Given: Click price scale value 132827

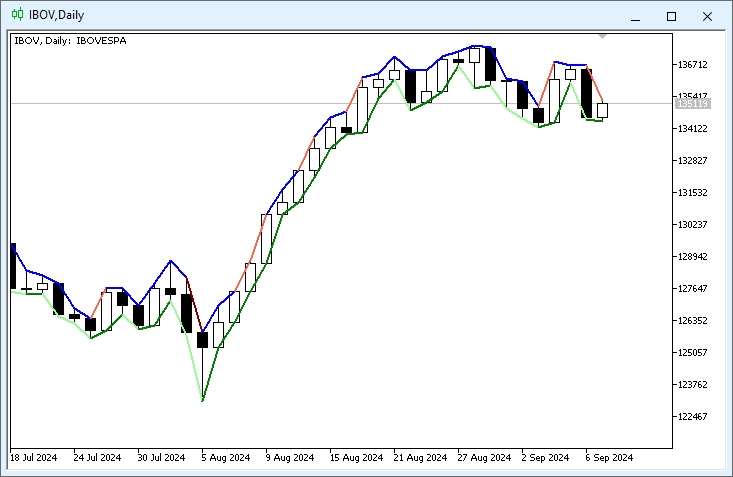Looking at the screenshot, I should [x=692, y=160].
